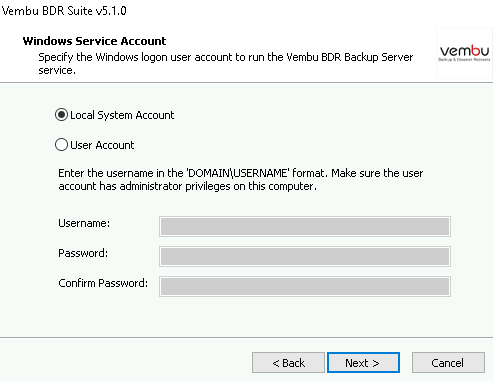Click the 'User Account' label text
The width and height of the screenshot is (493, 381).
coord(102,145)
